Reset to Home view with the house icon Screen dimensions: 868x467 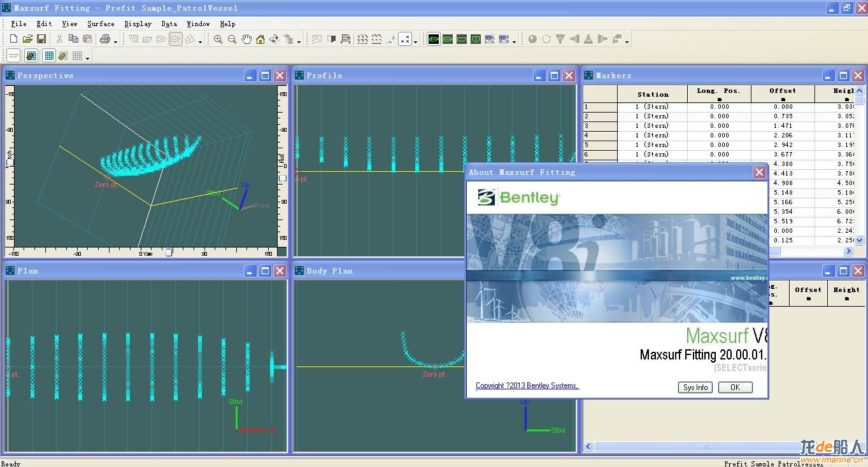point(260,39)
